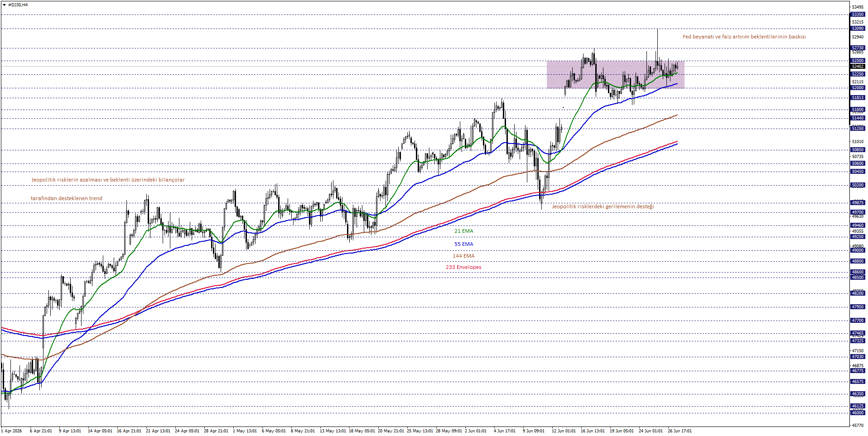
Task: Click the '19 Jun 05:01' time axis label
Action: click(x=622, y=431)
